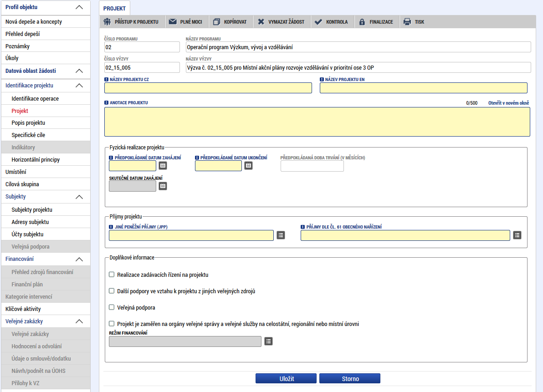
Task: Collapse the Subjekty group
Action: click(x=79, y=197)
